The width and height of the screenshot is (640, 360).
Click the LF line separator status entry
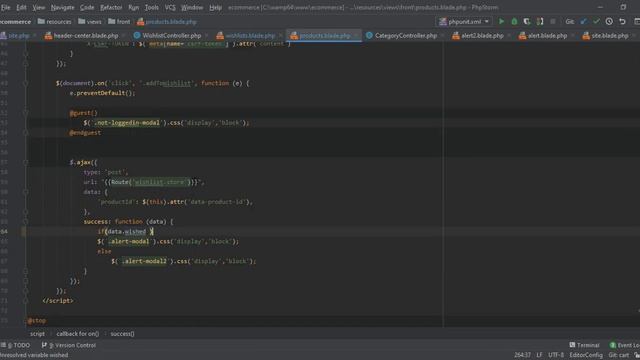point(539,355)
